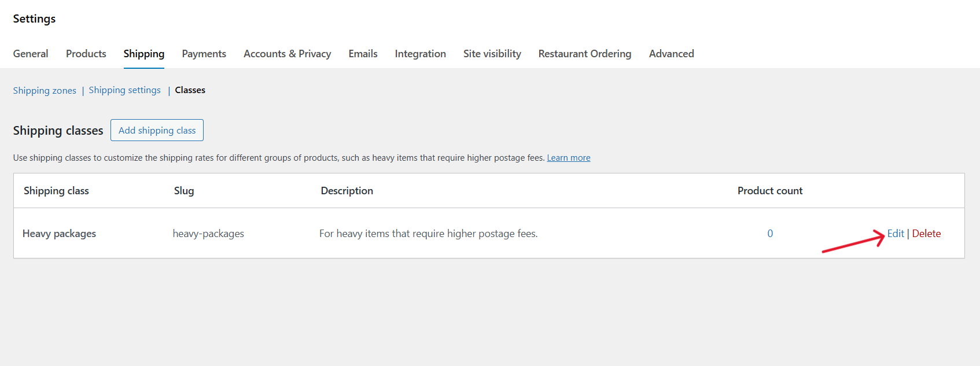Select the Shipping tab

coord(144,54)
